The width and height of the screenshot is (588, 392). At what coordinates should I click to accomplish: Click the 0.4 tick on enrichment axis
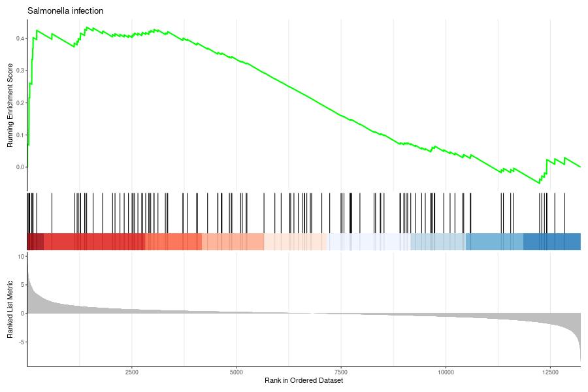click(20, 39)
